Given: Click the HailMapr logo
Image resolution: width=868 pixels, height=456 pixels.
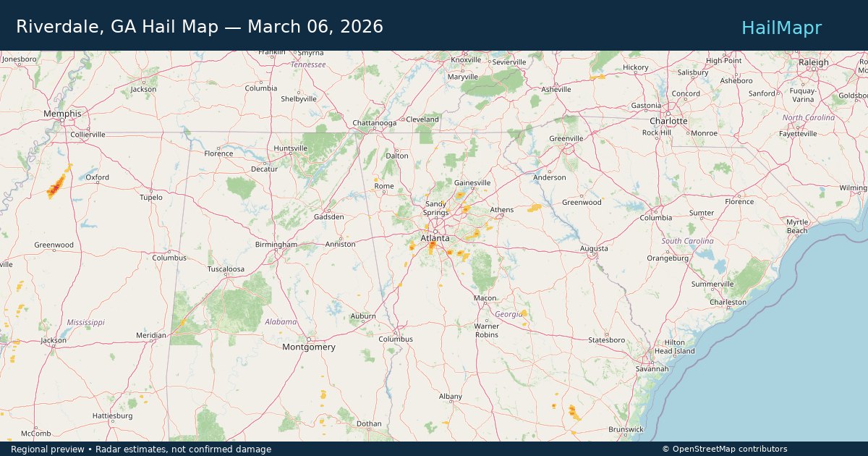Looking at the screenshot, I should pyautogui.click(x=781, y=28).
